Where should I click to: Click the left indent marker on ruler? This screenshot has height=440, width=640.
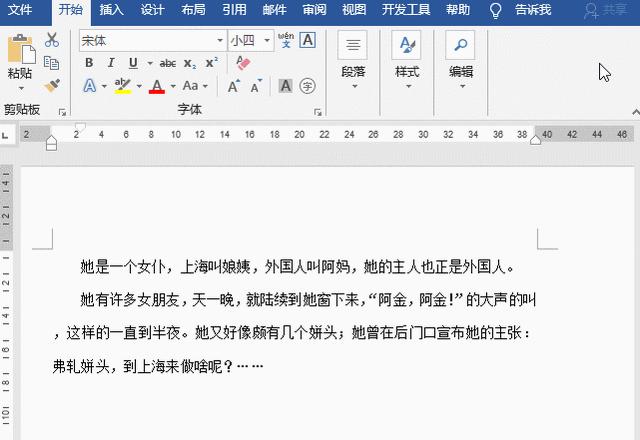click(x=51, y=143)
